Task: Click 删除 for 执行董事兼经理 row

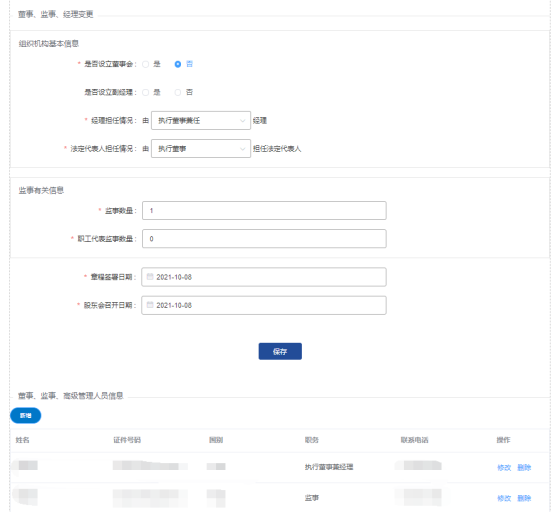Action: 524,467
